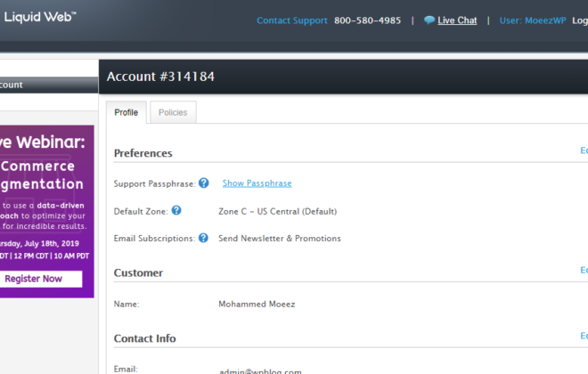This screenshot has height=374, width=588.
Task: Edit the Preferences section
Action: 584,150
